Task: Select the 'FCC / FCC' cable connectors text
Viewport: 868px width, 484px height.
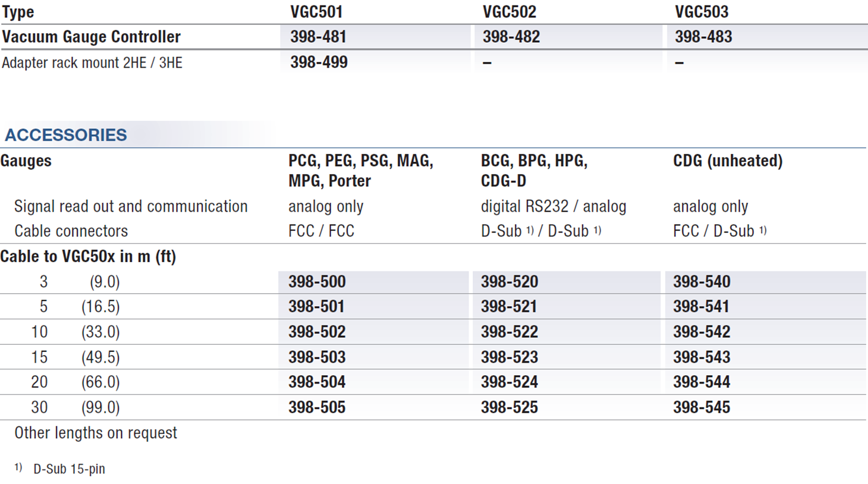Action: [321, 231]
